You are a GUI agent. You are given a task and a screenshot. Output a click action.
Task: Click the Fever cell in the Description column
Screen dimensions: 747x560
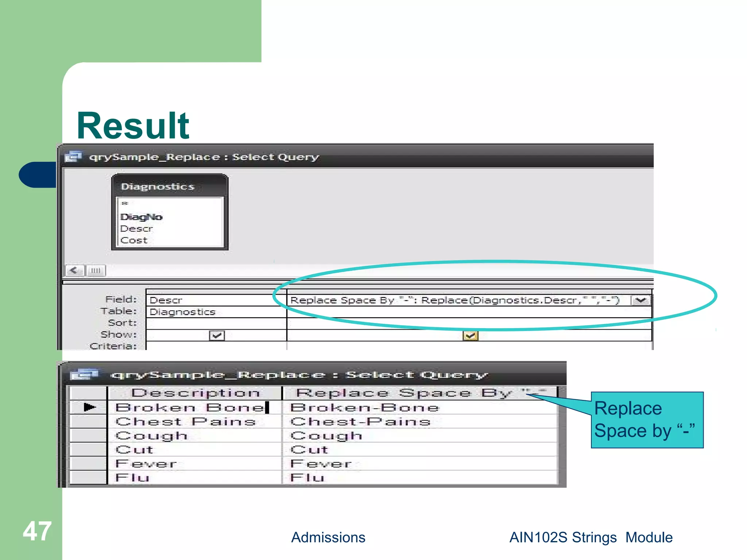(x=196, y=463)
